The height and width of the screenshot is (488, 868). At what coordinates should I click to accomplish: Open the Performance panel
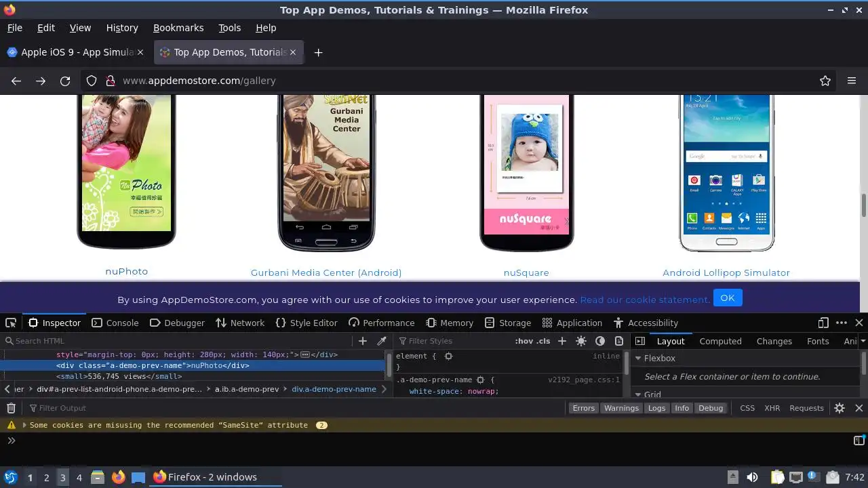(x=381, y=323)
